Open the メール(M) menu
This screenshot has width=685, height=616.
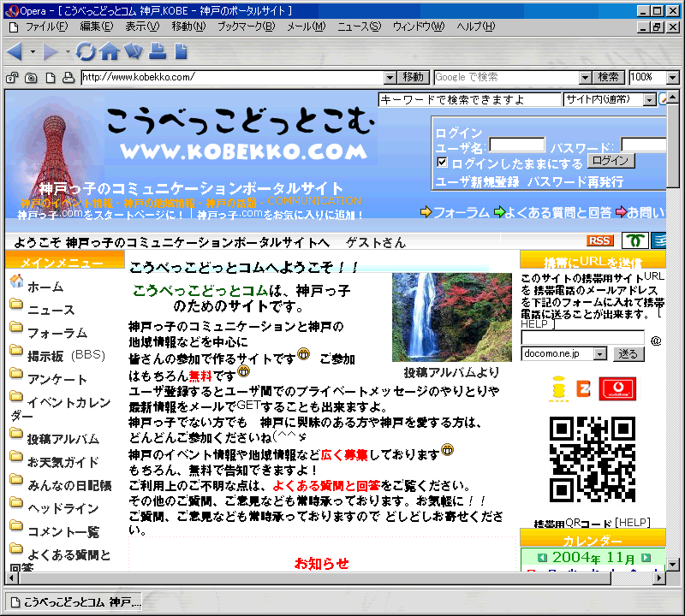pos(307,27)
